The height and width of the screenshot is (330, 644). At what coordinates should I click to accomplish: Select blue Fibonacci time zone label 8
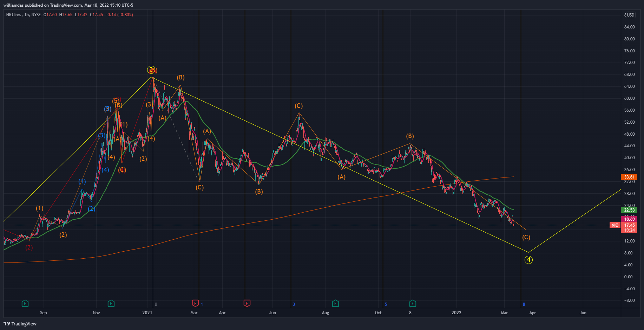pyautogui.click(x=524, y=304)
